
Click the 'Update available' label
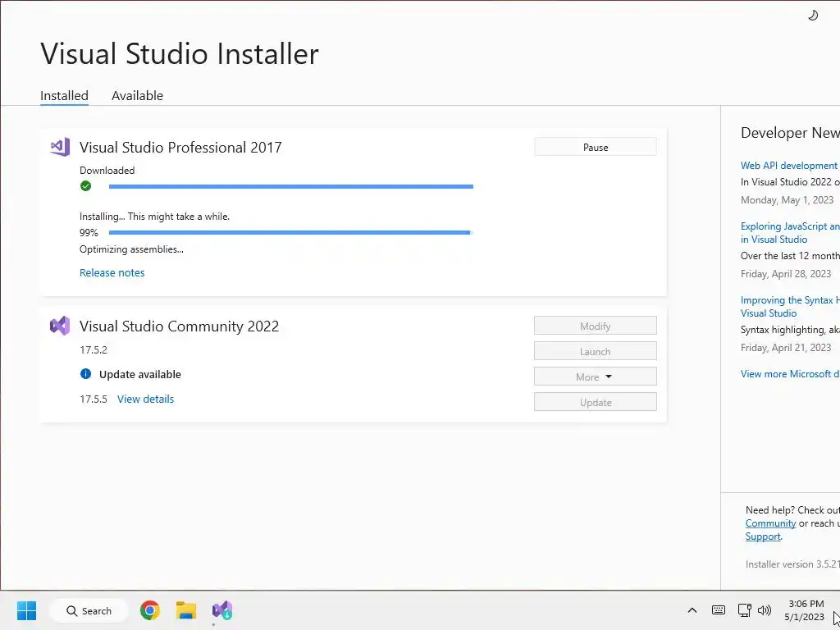point(139,374)
